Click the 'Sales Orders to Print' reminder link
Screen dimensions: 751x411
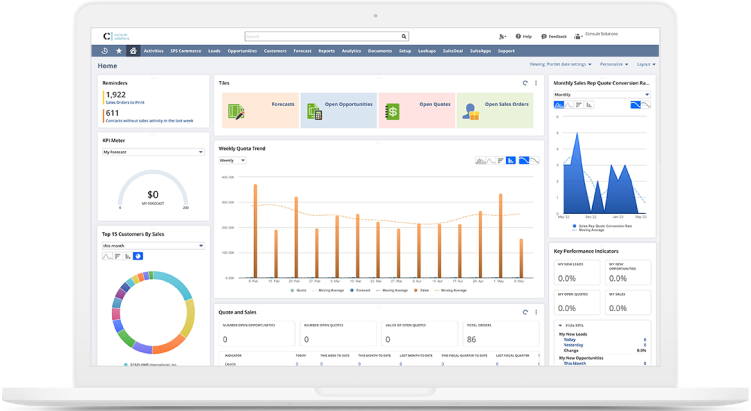(124, 102)
